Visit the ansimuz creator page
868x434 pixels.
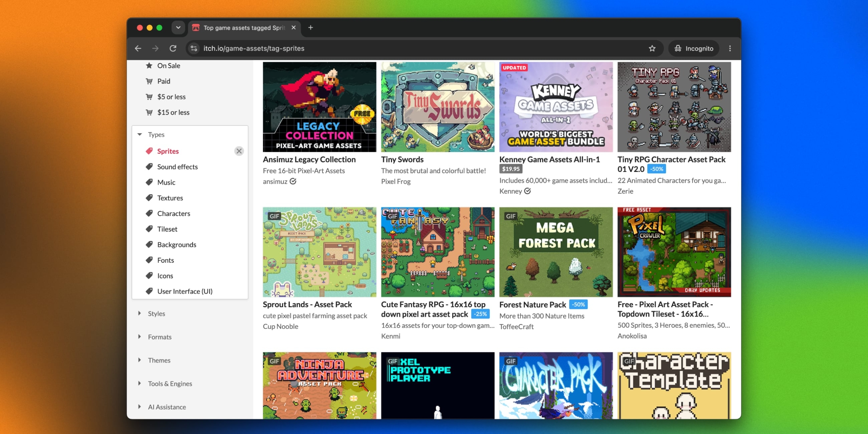coord(275,182)
